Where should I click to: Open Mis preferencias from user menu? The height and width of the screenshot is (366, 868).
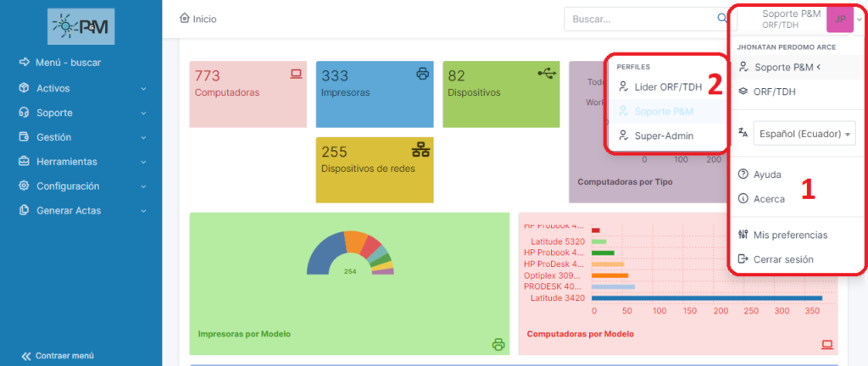point(789,235)
